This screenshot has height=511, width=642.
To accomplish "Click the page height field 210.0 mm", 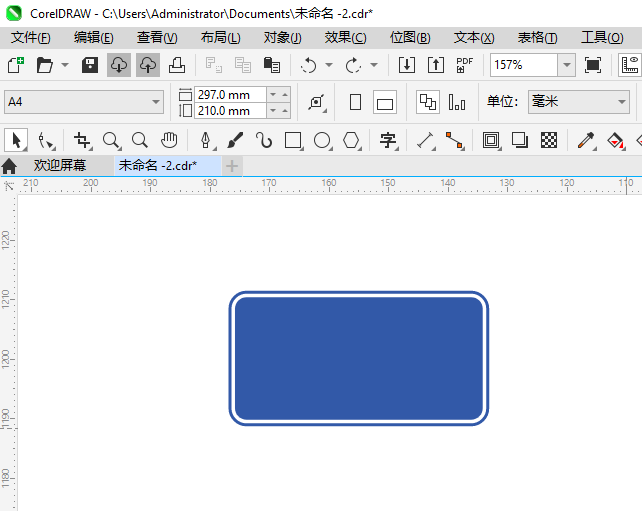I will 230,111.
